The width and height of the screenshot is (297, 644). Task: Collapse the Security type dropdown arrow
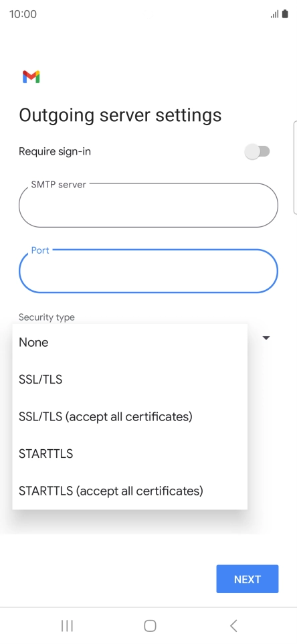(266, 338)
